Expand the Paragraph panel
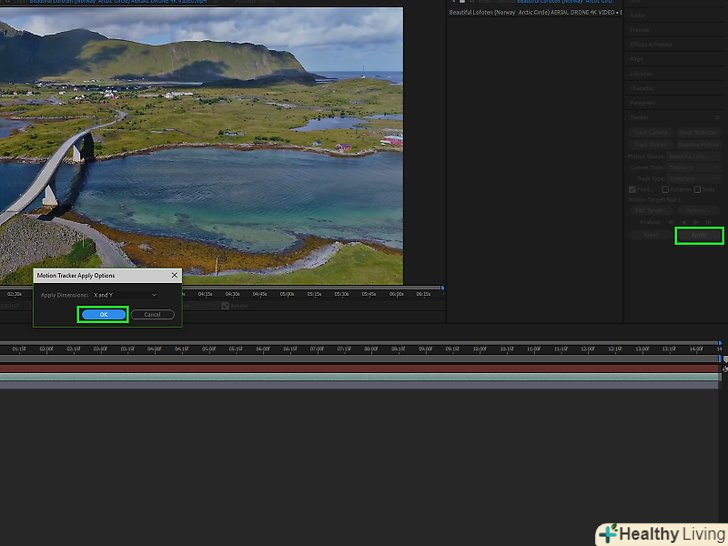The width and height of the screenshot is (728, 546). (x=644, y=102)
